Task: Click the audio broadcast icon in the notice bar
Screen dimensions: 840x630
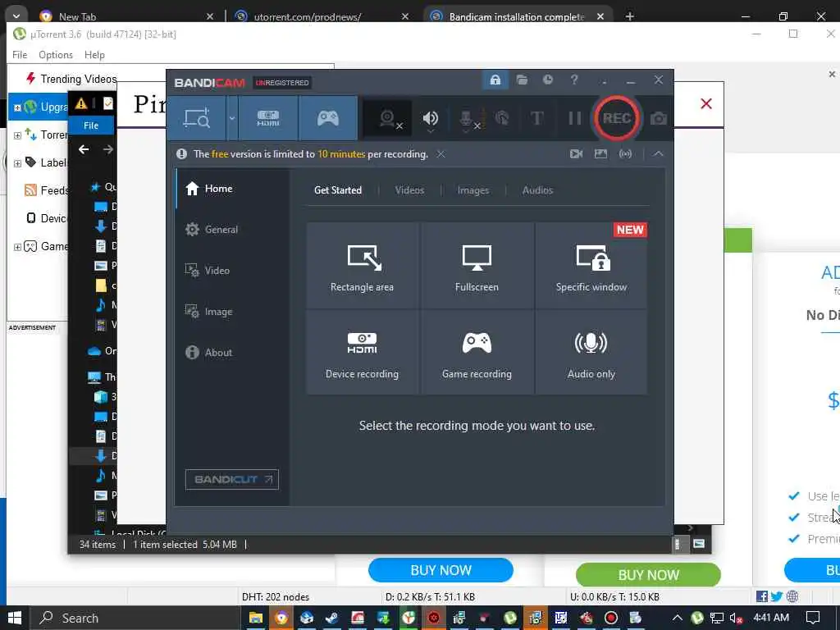Action: [x=625, y=154]
